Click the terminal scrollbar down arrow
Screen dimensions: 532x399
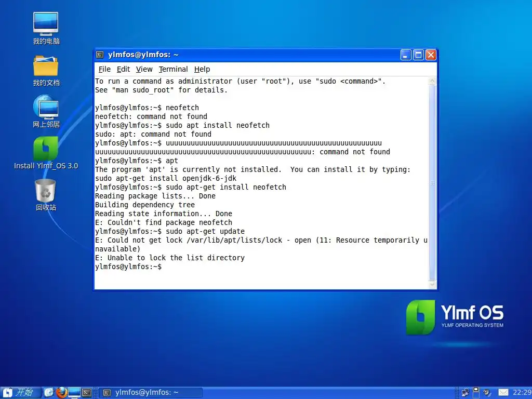432,285
